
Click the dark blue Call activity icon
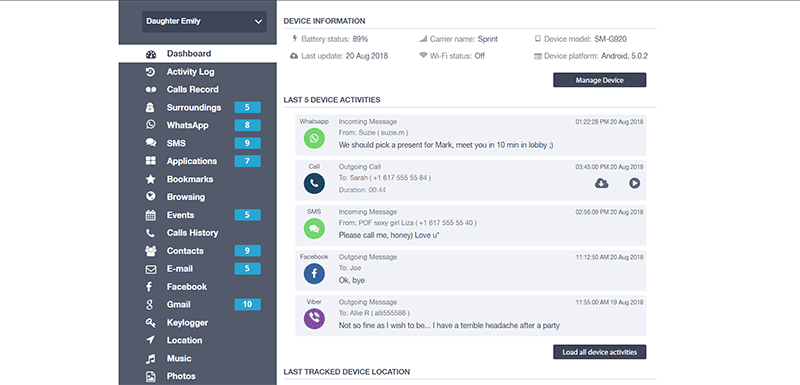pos(314,184)
